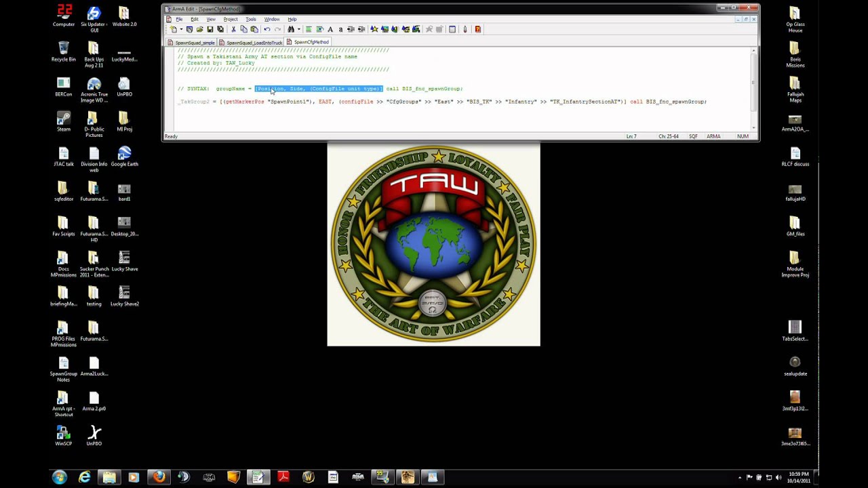This screenshot has height=488, width=868.
Task: Click the Redo arrow icon
Action: (x=277, y=29)
